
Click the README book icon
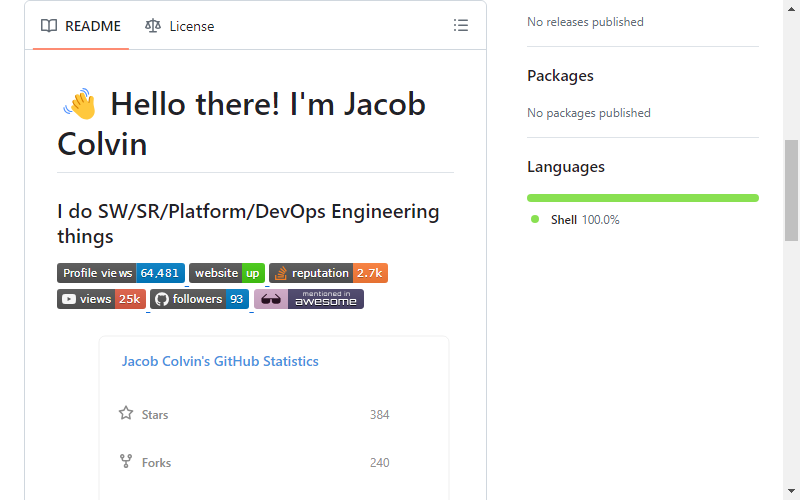(x=49, y=26)
